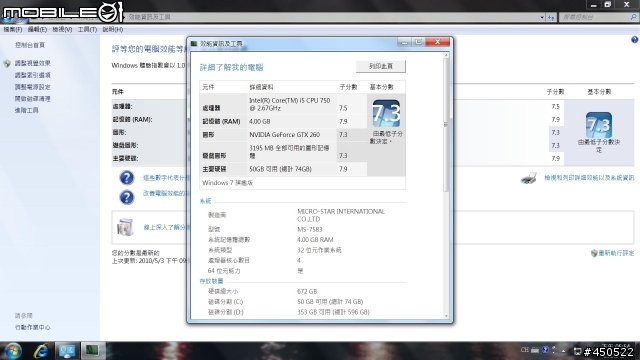Click the 7.3 base score badge in the dialog
Viewport: 640px width, 360px height.
tap(386, 113)
